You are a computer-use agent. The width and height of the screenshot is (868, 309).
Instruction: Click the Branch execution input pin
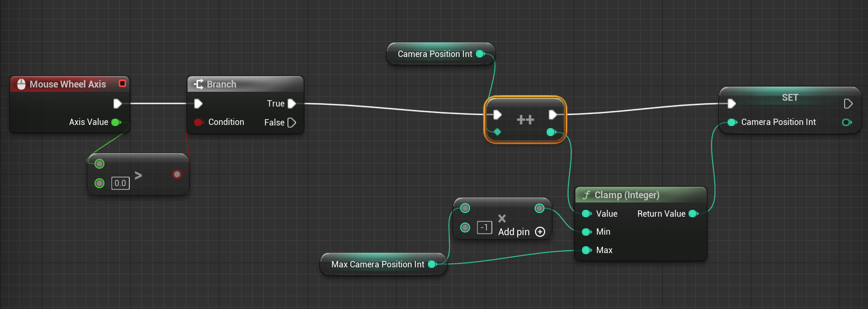point(198,104)
